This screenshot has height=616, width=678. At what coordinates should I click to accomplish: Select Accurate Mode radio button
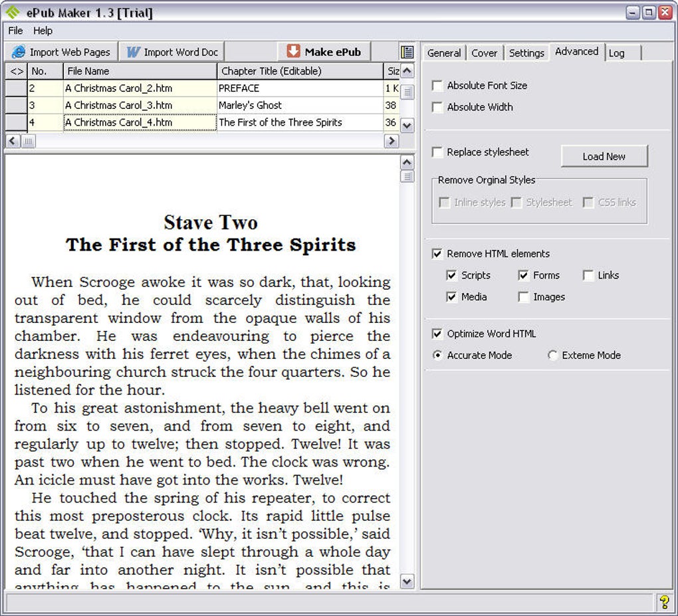coord(437,356)
